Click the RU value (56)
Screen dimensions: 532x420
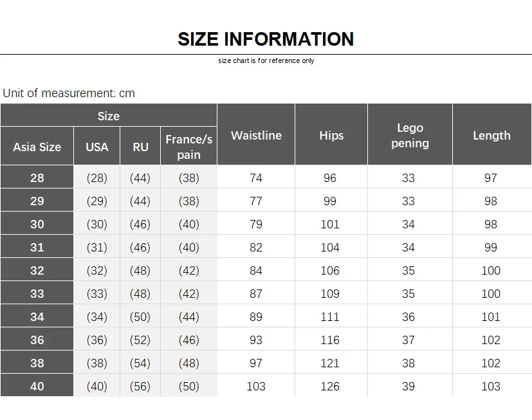pyautogui.click(x=140, y=386)
